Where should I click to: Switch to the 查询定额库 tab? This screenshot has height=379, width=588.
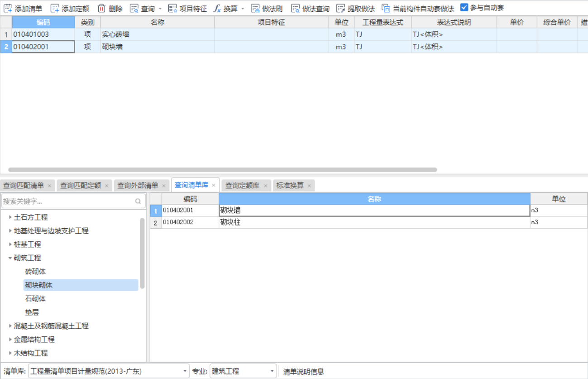243,185
